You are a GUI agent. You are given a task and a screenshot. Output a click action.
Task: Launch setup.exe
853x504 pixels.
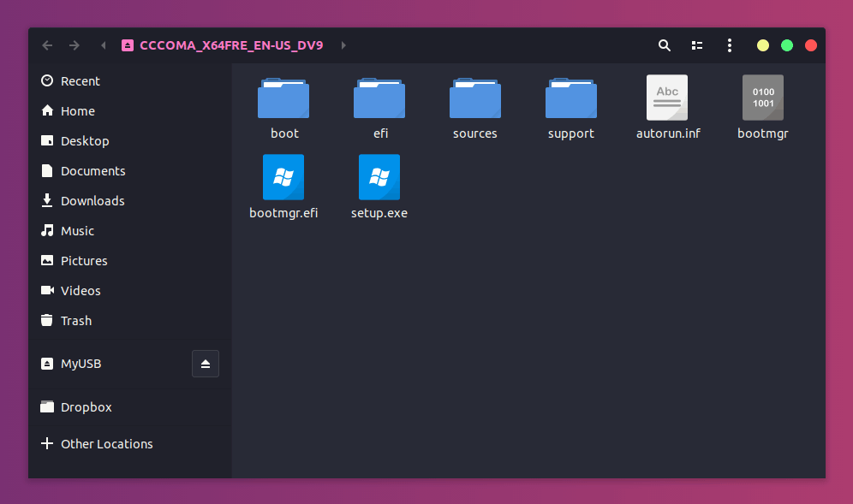[x=379, y=177]
